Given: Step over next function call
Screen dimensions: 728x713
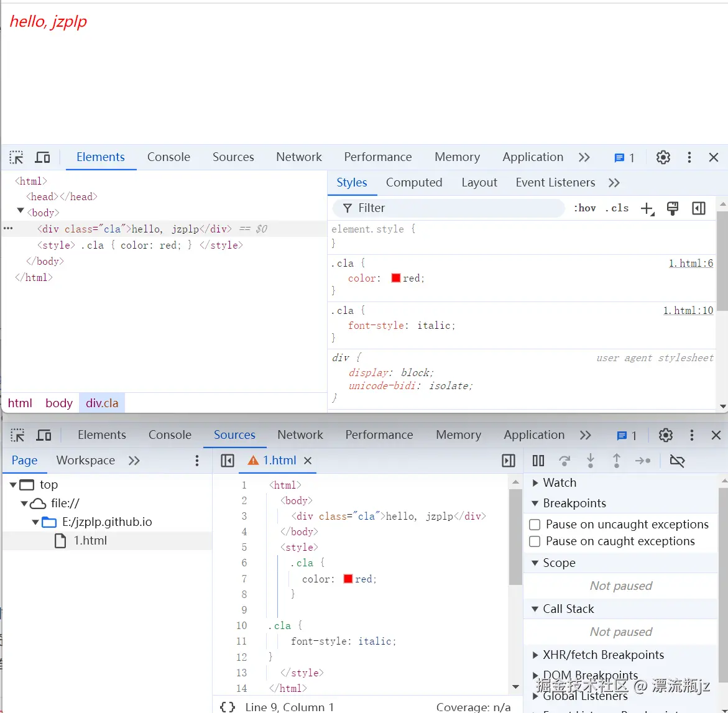Looking at the screenshot, I should (564, 461).
